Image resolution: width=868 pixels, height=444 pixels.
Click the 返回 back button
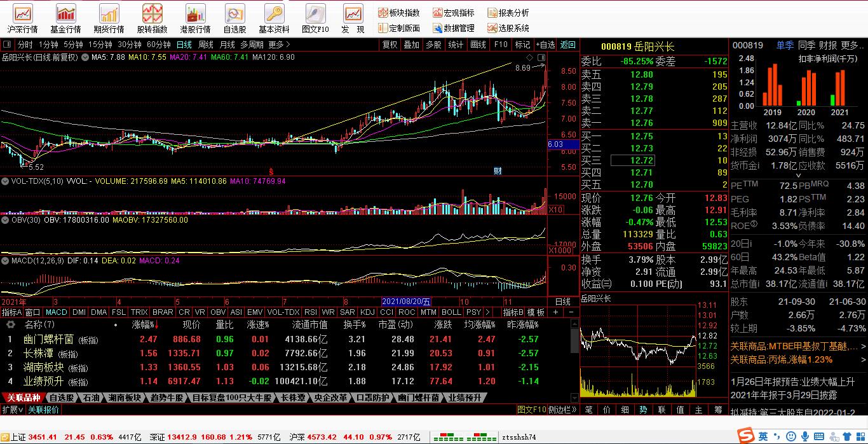[567, 45]
